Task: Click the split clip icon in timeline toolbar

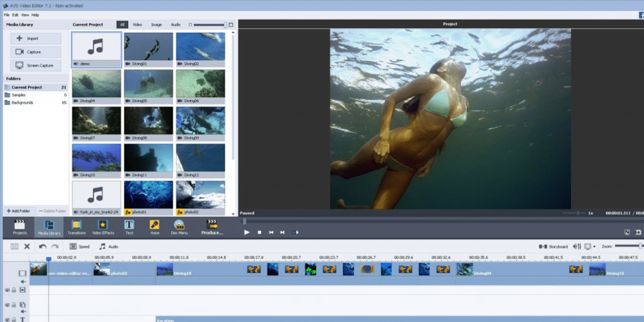Action: [15, 247]
